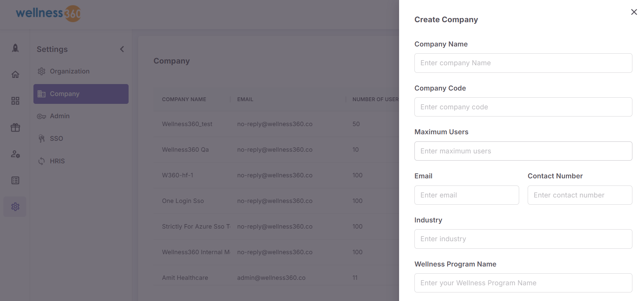Click the Settings panel title
This screenshot has height=301, width=644.
tap(52, 49)
